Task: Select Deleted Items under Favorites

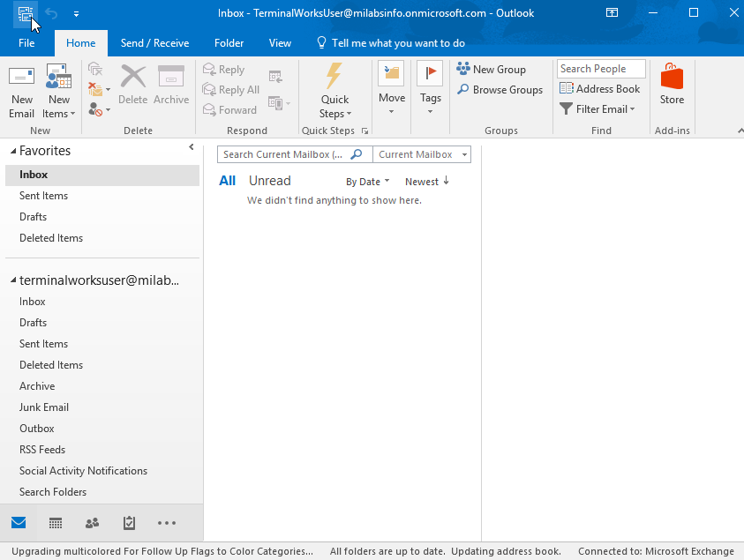Action: click(102, 238)
